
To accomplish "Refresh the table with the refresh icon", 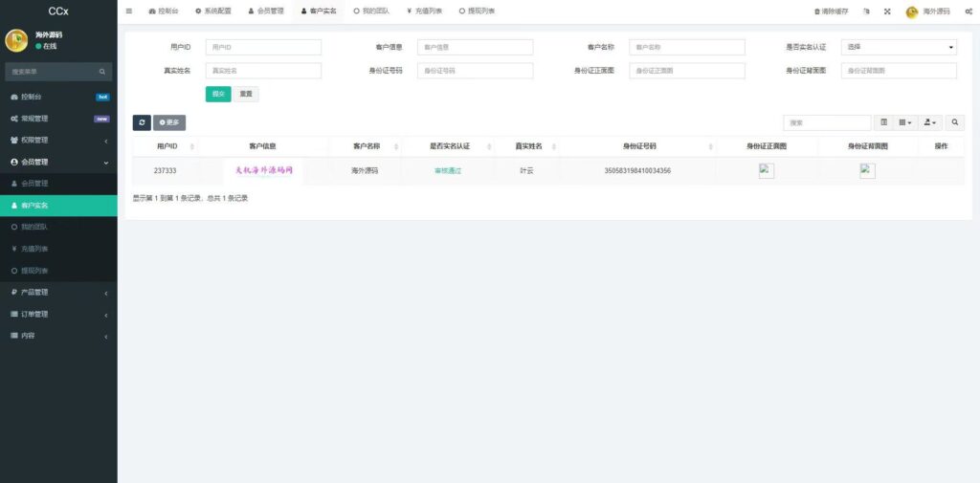I will pos(142,122).
